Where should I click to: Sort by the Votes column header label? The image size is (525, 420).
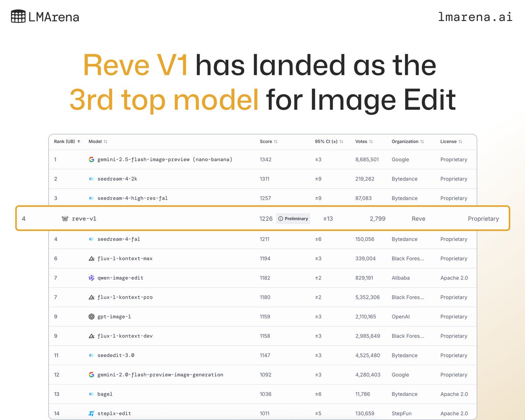point(361,142)
